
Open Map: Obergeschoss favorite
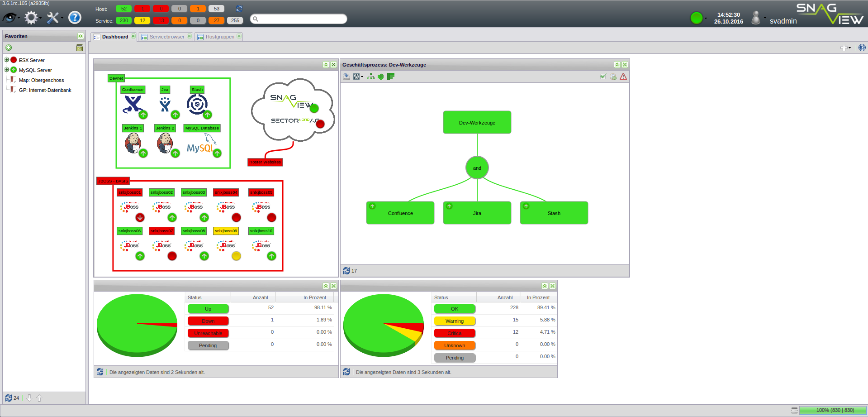[41, 80]
